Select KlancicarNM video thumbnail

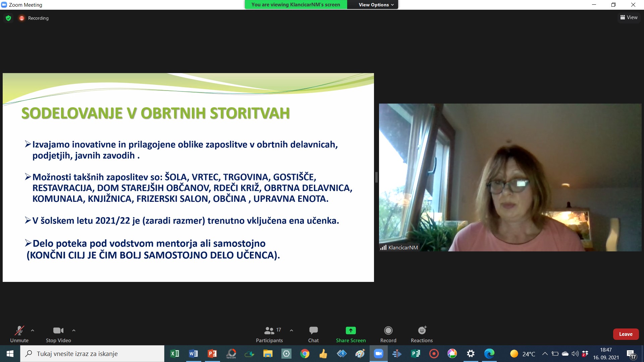coord(510,177)
